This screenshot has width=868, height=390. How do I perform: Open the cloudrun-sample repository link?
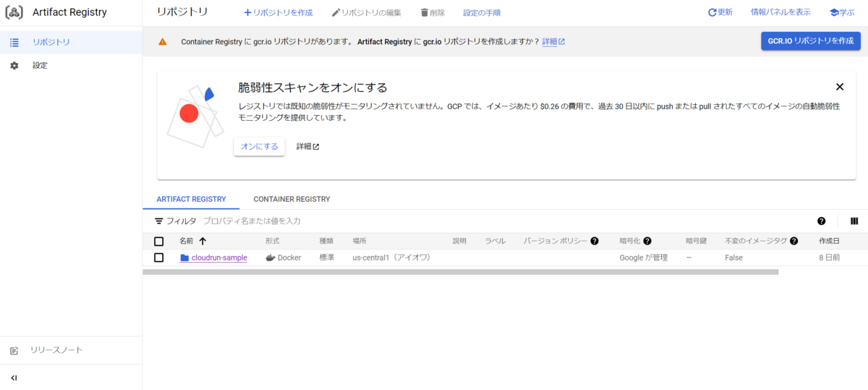pos(219,258)
